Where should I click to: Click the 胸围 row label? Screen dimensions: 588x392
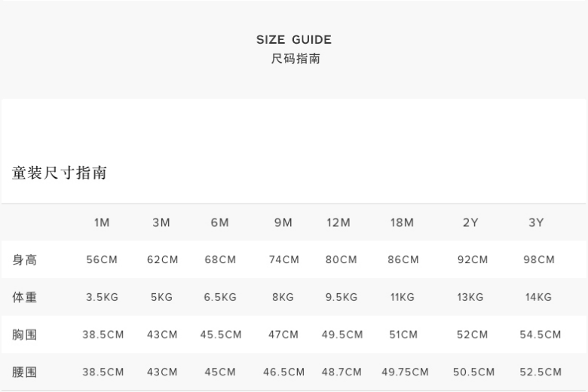pos(25,335)
